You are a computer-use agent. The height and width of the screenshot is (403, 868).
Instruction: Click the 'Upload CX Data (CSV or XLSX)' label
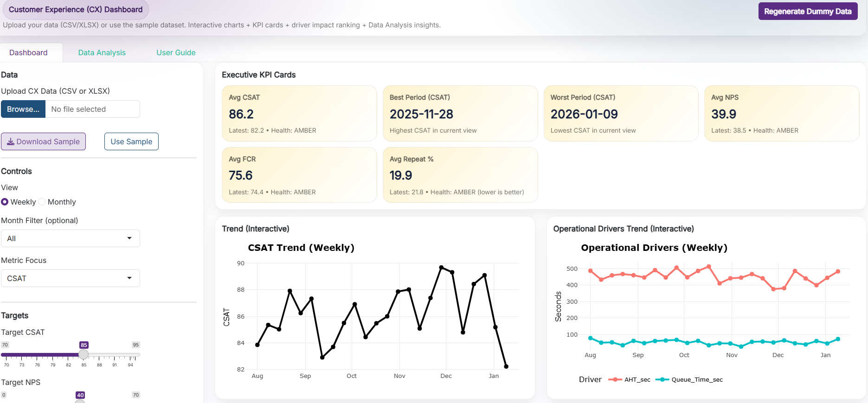click(x=55, y=91)
